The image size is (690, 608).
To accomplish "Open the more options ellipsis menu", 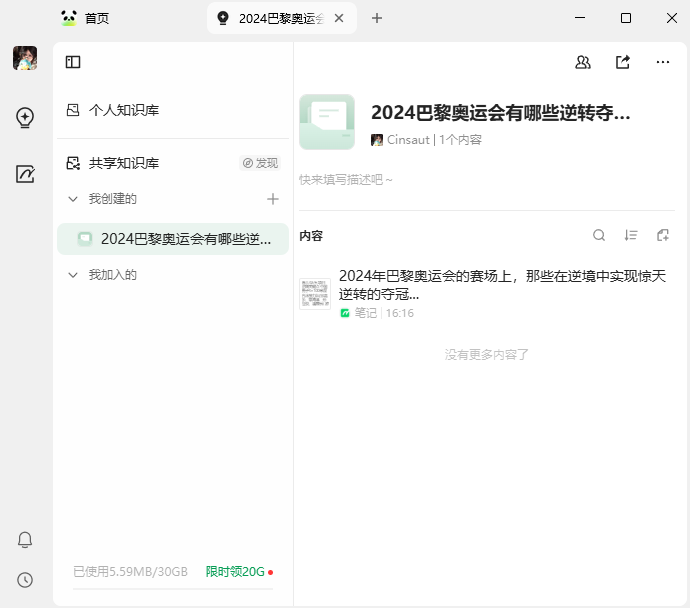I will 663,62.
